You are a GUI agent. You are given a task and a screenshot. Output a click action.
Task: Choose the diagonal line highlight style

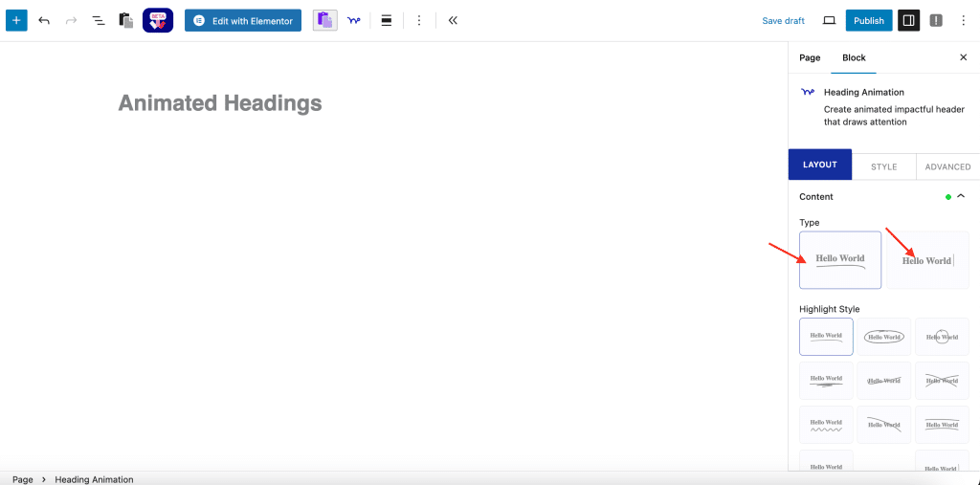883,425
